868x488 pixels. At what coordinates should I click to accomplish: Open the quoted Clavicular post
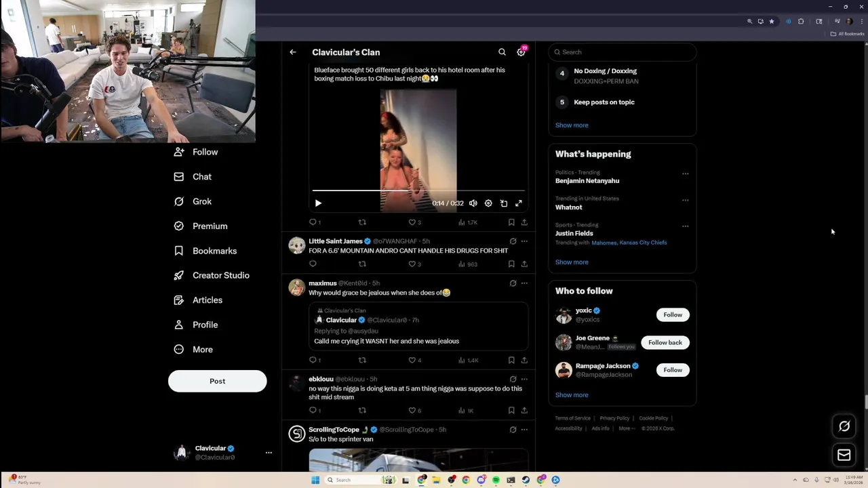click(418, 326)
